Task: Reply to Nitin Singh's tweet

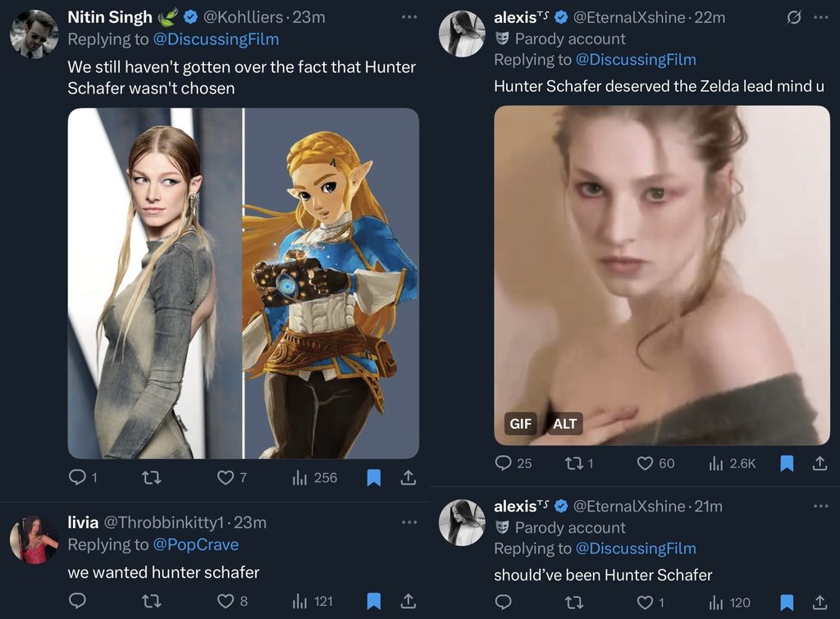Action: click(x=78, y=477)
